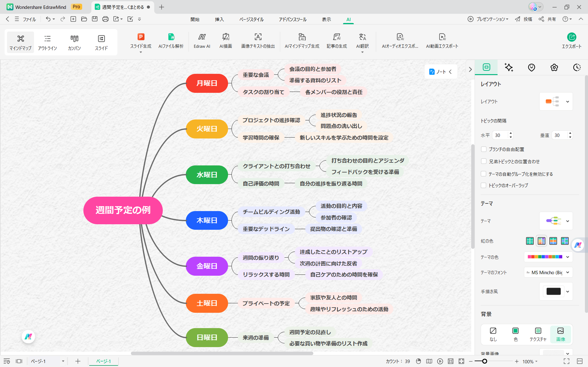Screen dimensions: 588x367
Task: Open the アドバンスツール ribbon tab
Action: pyautogui.click(x=293, y=19)
